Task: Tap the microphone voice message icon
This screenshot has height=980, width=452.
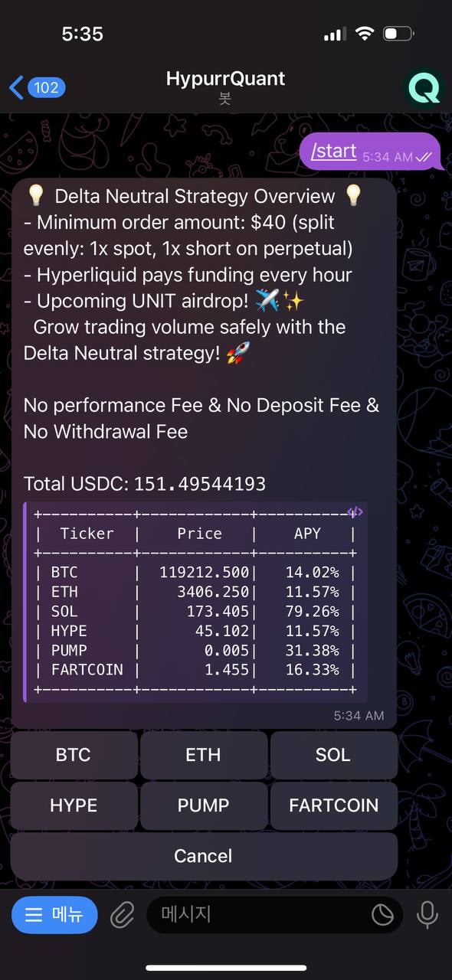Action: pyautogui.click(x=427, y=914)
